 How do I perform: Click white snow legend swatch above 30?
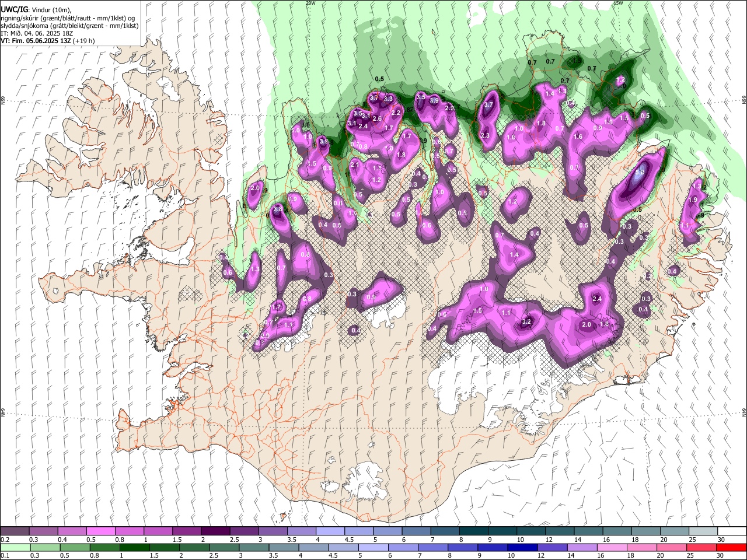tap(731, 531)
